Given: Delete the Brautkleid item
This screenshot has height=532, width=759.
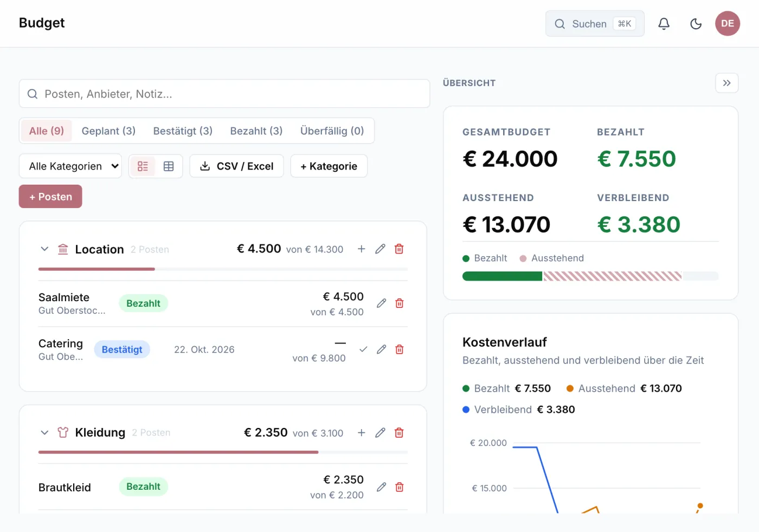Looking at the screenshot, I should click(400, 486).
